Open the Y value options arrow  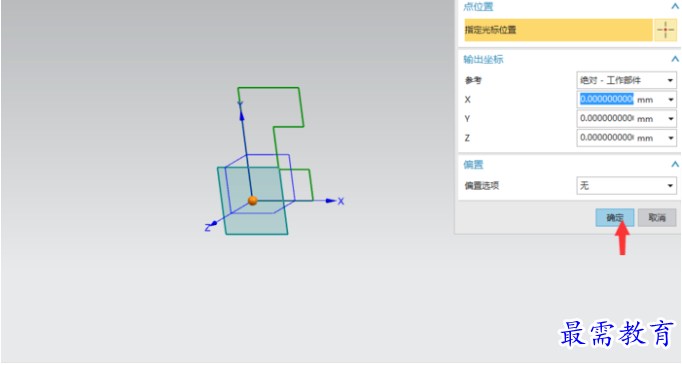pos(670,119)
